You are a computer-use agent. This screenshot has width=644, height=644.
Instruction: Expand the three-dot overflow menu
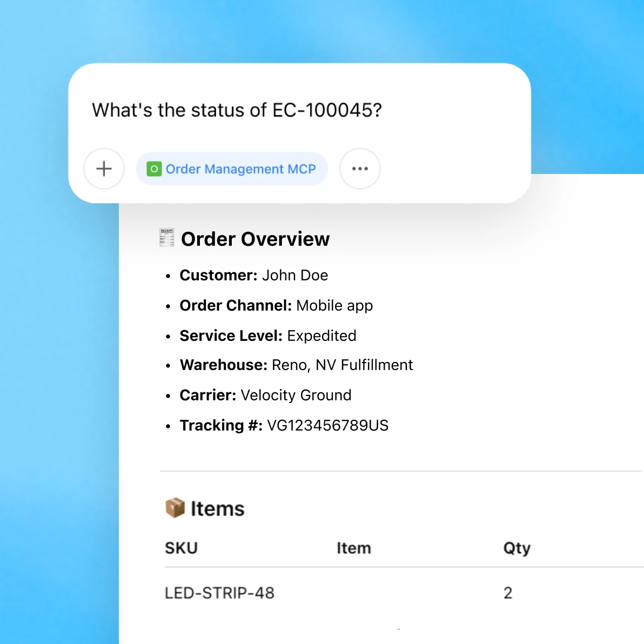360,169
